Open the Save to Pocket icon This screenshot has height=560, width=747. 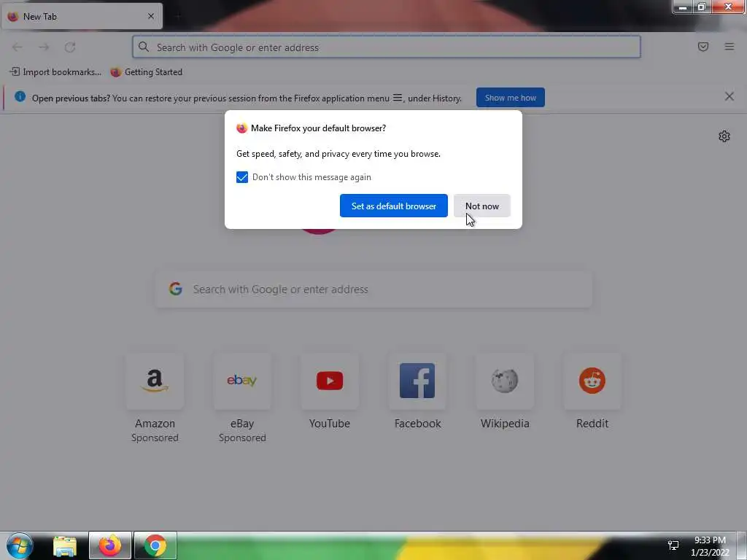703,47
